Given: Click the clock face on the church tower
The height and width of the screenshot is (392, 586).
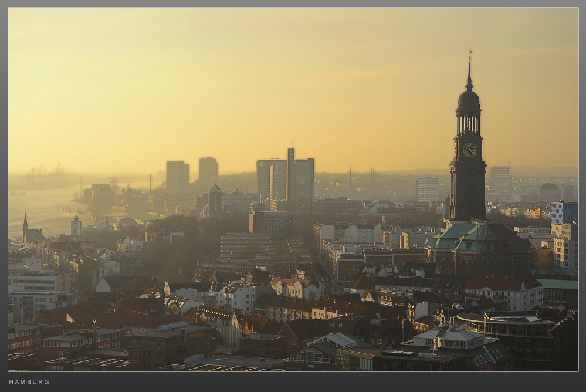Looking at the screenshot, I should [470, 150].
